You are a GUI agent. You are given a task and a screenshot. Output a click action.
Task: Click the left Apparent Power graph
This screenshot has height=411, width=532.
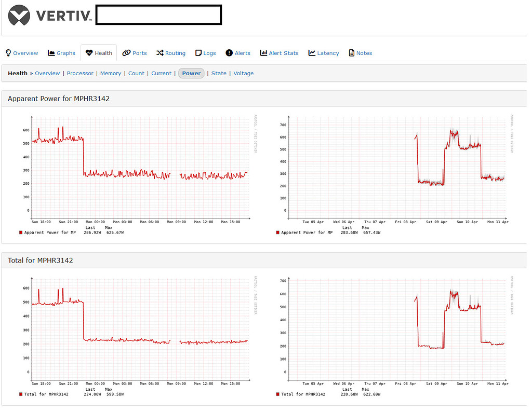point(140,166)
